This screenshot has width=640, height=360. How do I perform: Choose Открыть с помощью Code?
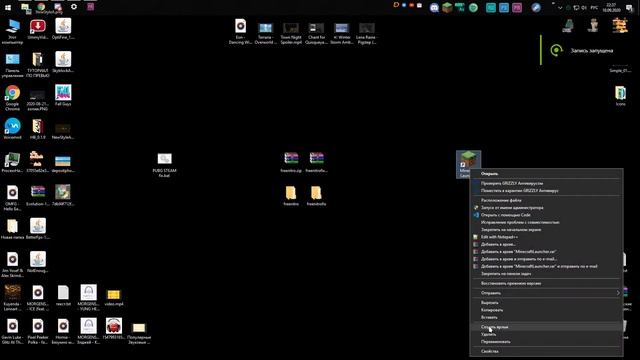click(547, 215)
